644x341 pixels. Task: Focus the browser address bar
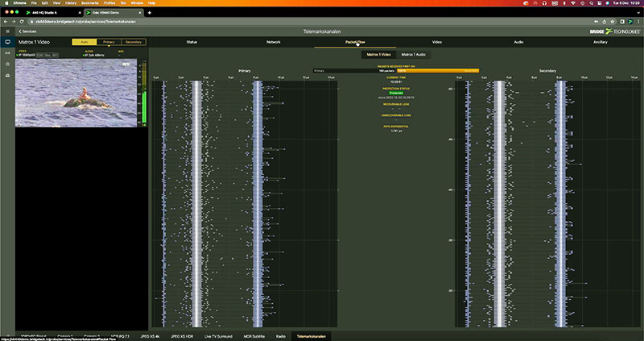point(308,22)
